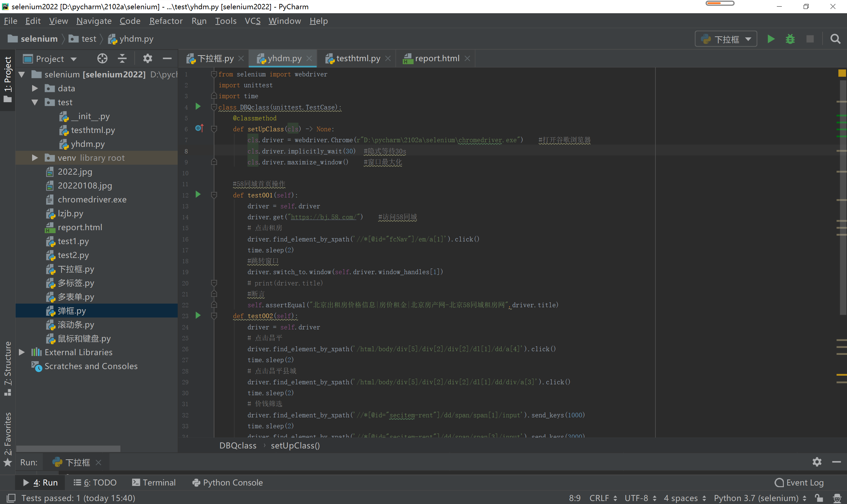Toggle the Favorites tool window sidebar button
The height and width of the screenshot is (504, 847).
pyautogui.click(x=8, y=438)
